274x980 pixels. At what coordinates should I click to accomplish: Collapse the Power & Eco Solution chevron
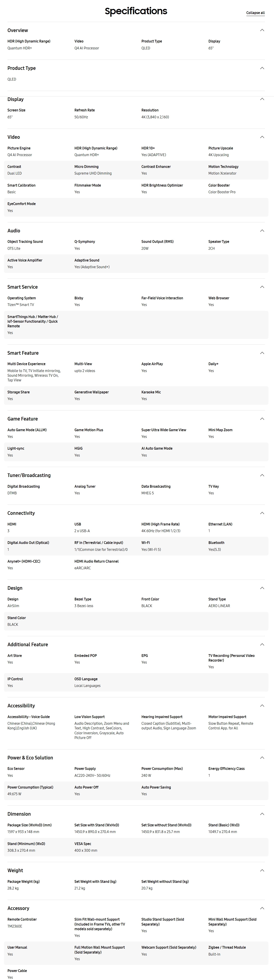point(262,758)
